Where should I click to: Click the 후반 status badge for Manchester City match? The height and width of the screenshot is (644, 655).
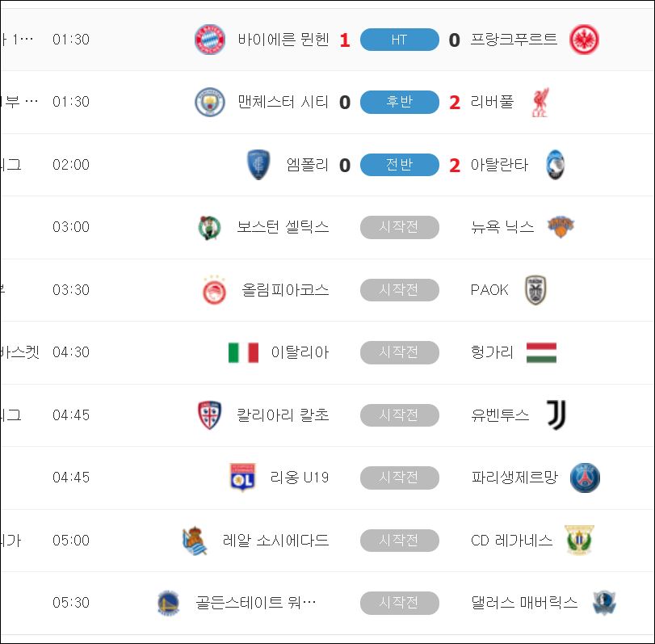click(x=399, y=102)
